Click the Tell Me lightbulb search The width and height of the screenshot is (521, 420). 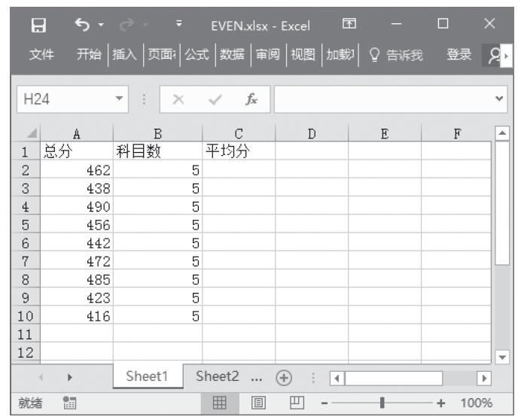coord(396,55)
